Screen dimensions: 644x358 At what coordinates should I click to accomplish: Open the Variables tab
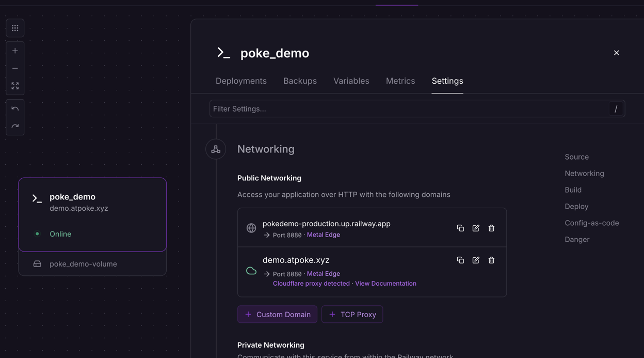(x=351, y=81)
